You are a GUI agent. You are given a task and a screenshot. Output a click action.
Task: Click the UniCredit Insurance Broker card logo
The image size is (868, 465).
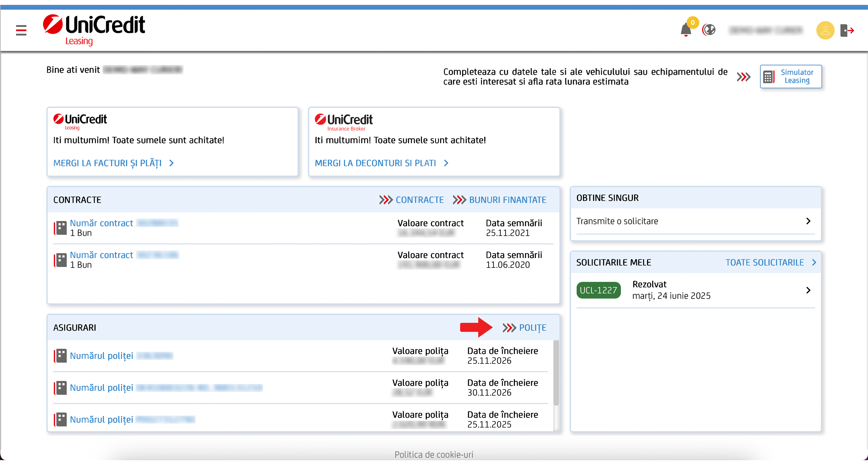point(343,122)
